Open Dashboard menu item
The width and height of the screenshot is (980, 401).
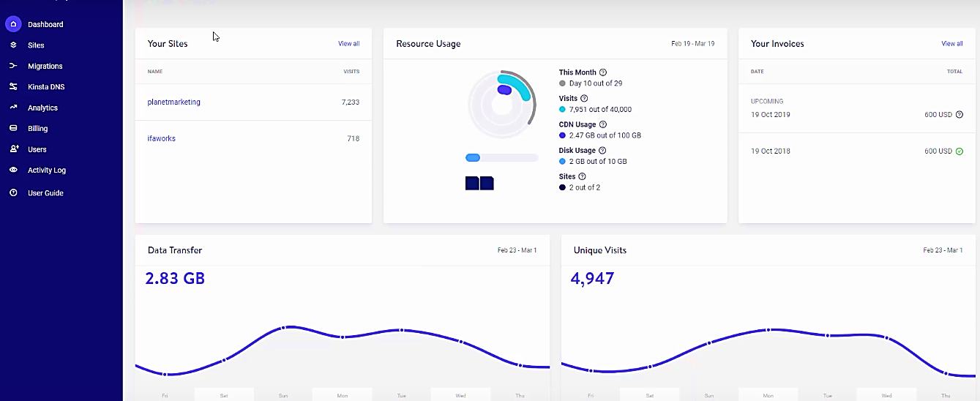45,24
